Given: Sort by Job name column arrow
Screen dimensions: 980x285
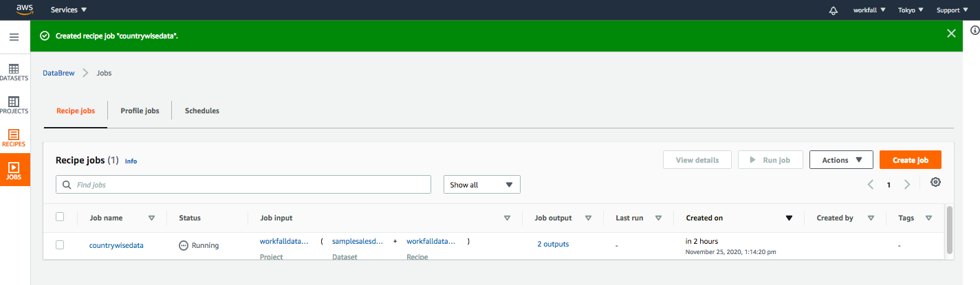Looking at the screenshot, I should (152, 218).
